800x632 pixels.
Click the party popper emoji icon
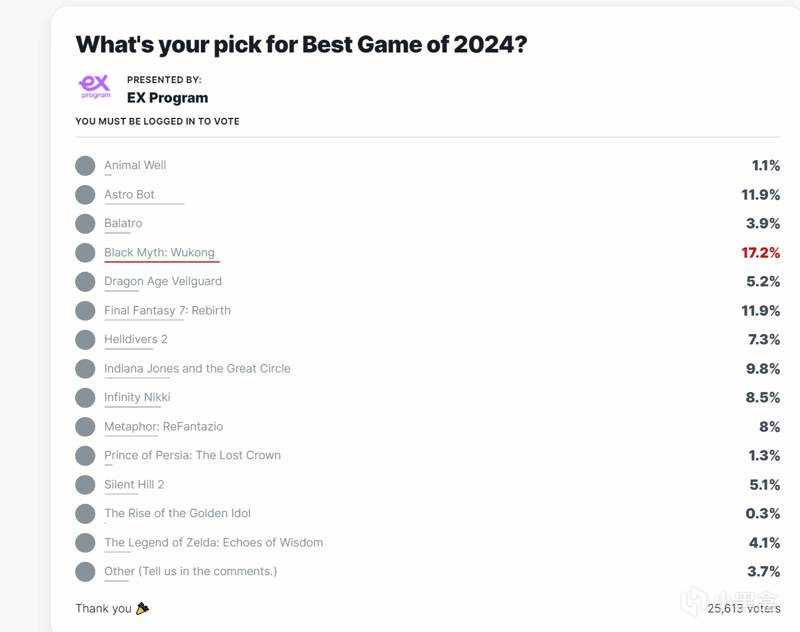[x=142, y=608]
